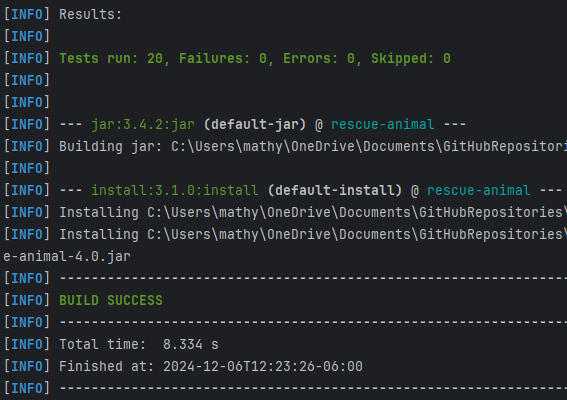Click the 'BUILD SUCCESS' message
Image resolution: width=567 pixels, height=400 pixels.
[x=111, y=300]
